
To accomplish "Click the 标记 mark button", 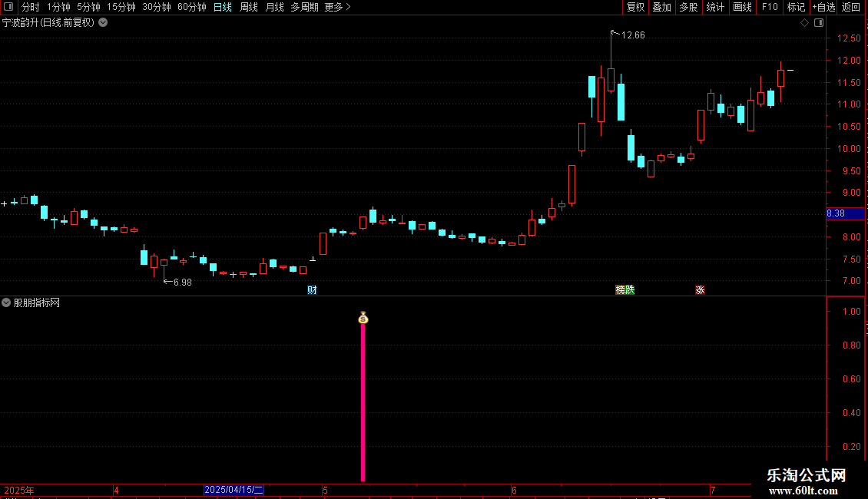I will click(796, 7).
